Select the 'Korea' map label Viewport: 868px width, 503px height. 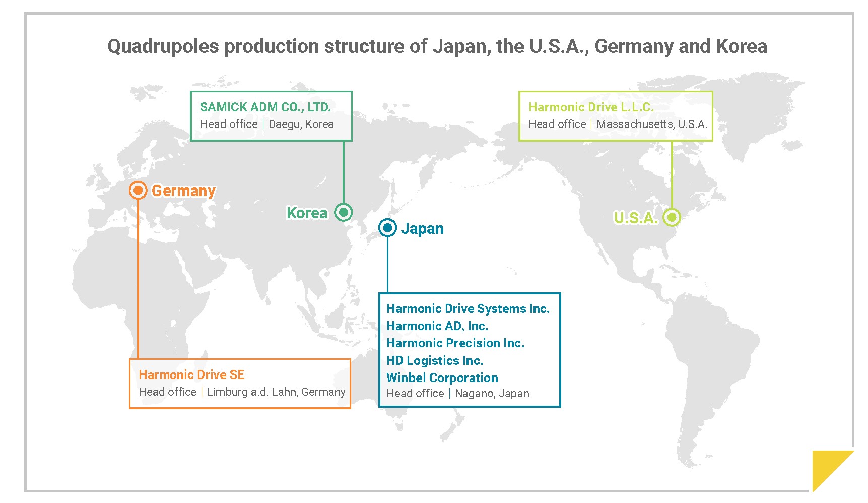(307, 213)
